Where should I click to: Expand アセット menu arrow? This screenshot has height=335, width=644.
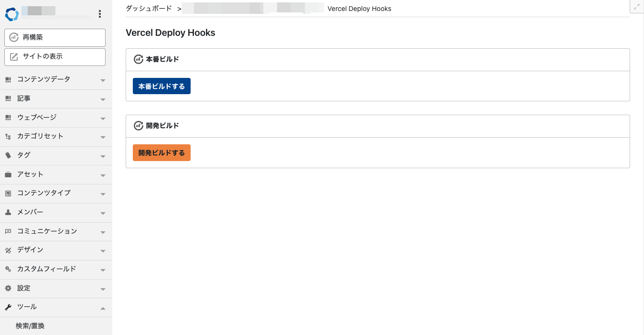(x=103, y=175)
